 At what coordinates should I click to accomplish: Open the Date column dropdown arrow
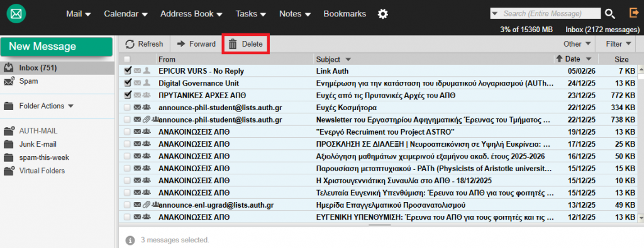[589, 59]
